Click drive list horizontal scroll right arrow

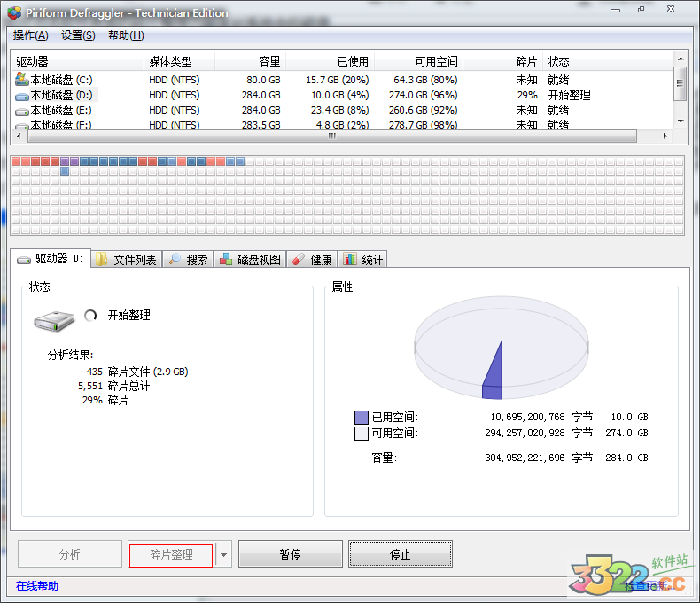[x=665, y=137]
